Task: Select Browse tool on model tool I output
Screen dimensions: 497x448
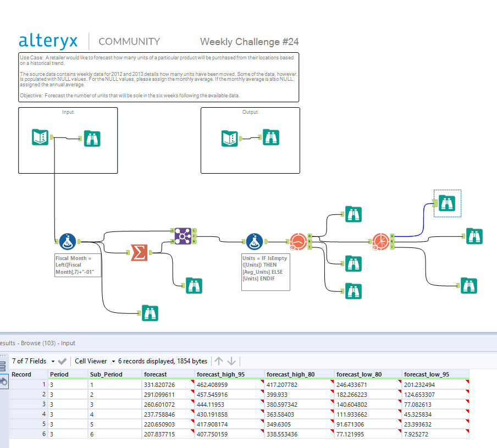Action: (x=354, y=291)
